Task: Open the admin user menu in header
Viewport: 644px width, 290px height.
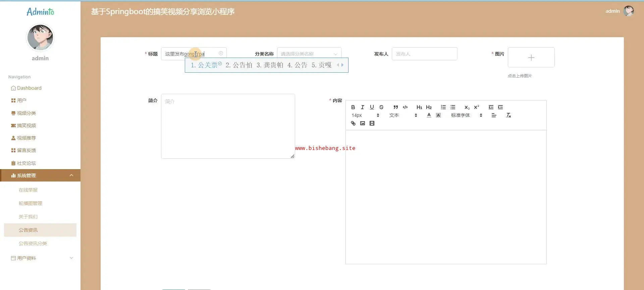Action: click(x=612, y=11)
